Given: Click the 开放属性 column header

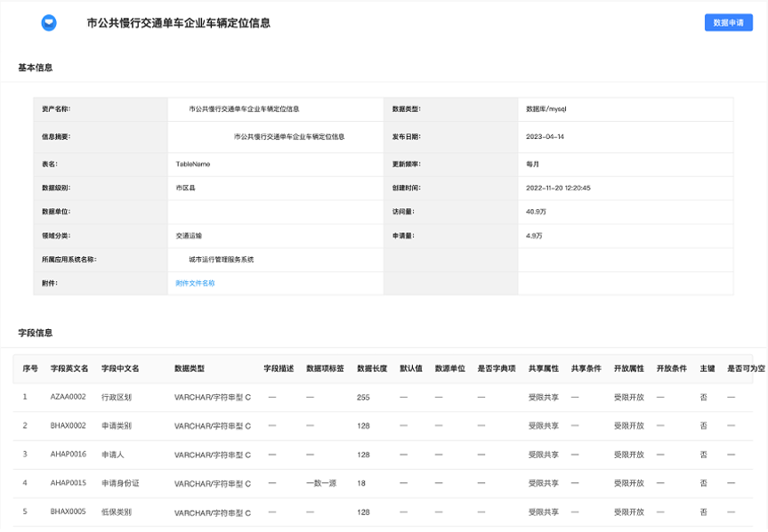Looking at the screenshot, I should coord(628,368).
